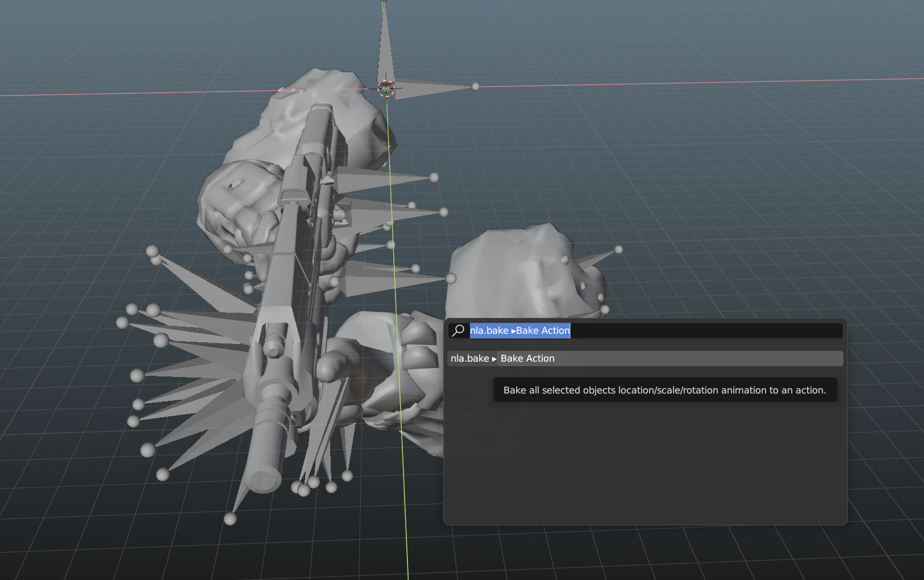Select the vertical bone above the 3D cursor
924x580 pixels.
pyautogui.click(x=385, y=45)
